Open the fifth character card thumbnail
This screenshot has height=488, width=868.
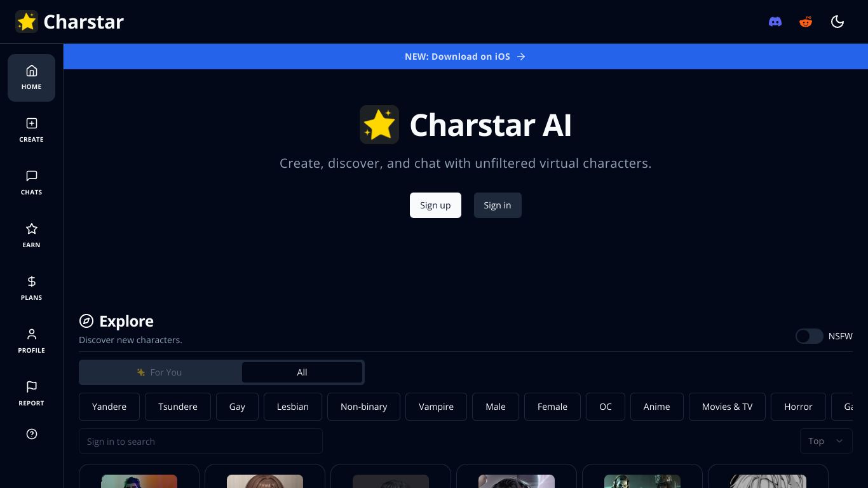click(x=642, y=481)
